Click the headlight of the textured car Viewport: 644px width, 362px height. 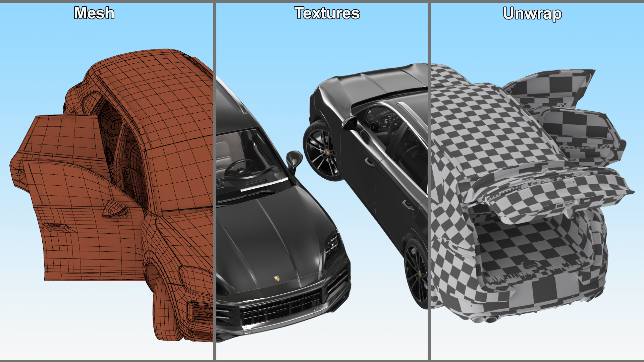point(333,246)
